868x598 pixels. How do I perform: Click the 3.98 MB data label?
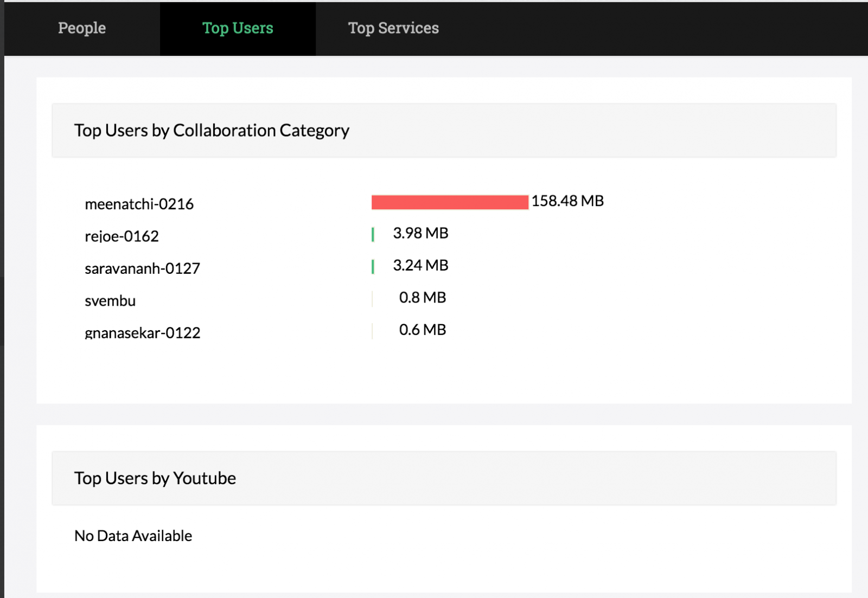click(x=420, y=233)
